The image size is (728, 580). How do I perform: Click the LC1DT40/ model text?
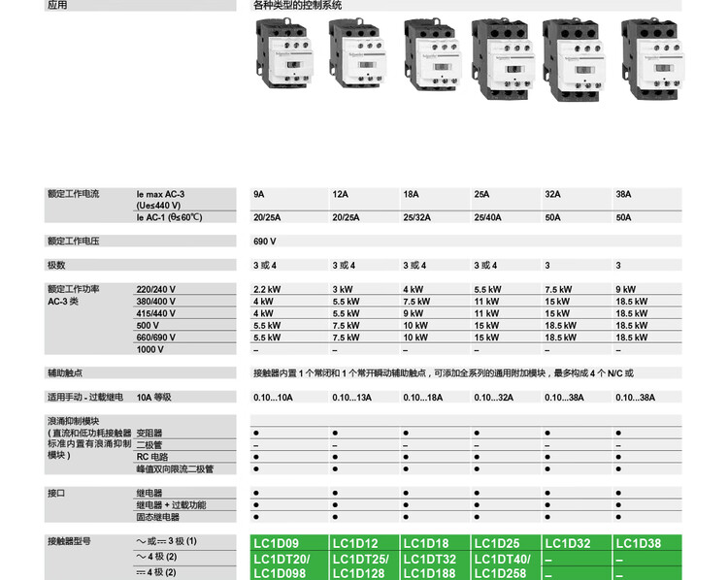503,559
